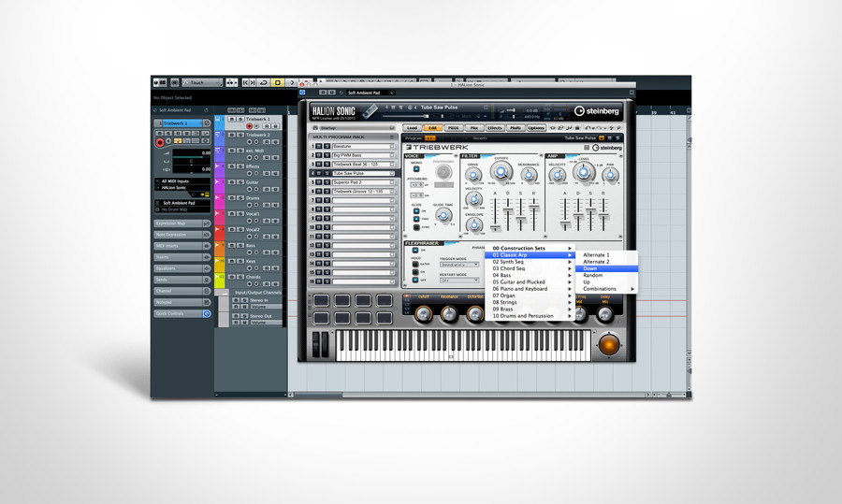
Task: Click the Keys track monitor button
Action: pyautogui.click(x=256, y=268)
